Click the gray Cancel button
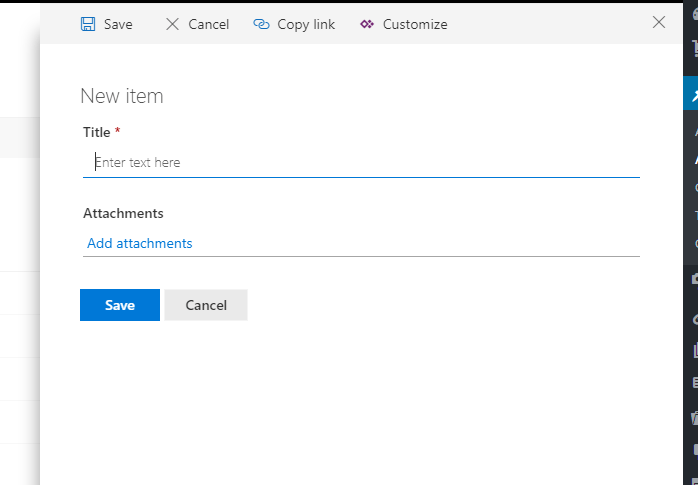Screen dimensions: 698x485 pyautogui.click(x=206, y=305)
